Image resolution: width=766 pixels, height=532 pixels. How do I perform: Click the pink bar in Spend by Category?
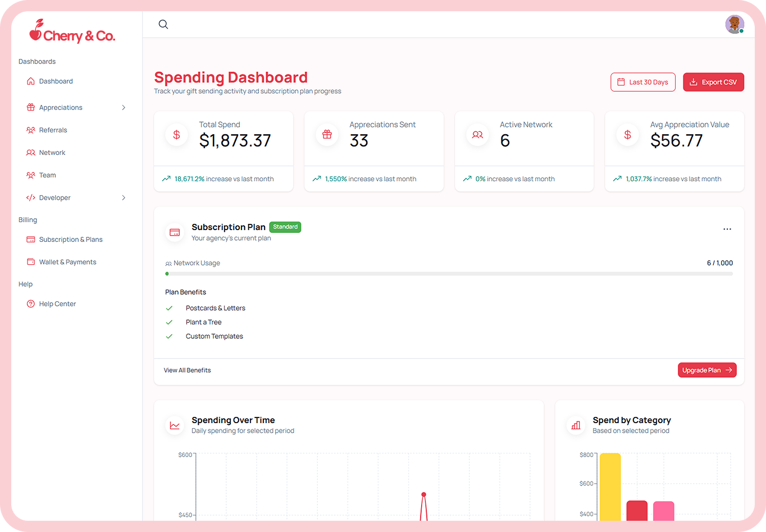pos(664,511)
